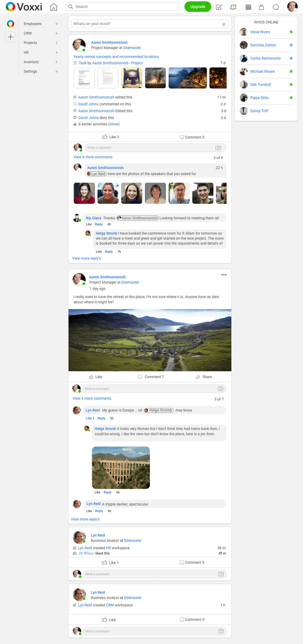The image size is (303, 644).
Task: Open Michael Moore in Whos Online
Action: [x=262, y=72]
